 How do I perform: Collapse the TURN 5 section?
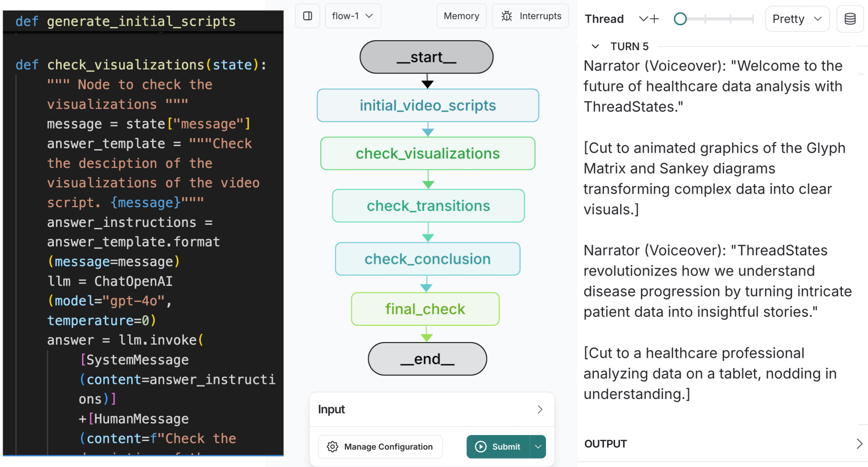tap(595, 47)
